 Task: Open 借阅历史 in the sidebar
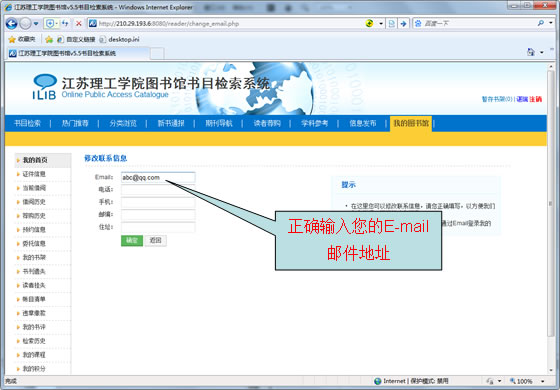(34, 202)
